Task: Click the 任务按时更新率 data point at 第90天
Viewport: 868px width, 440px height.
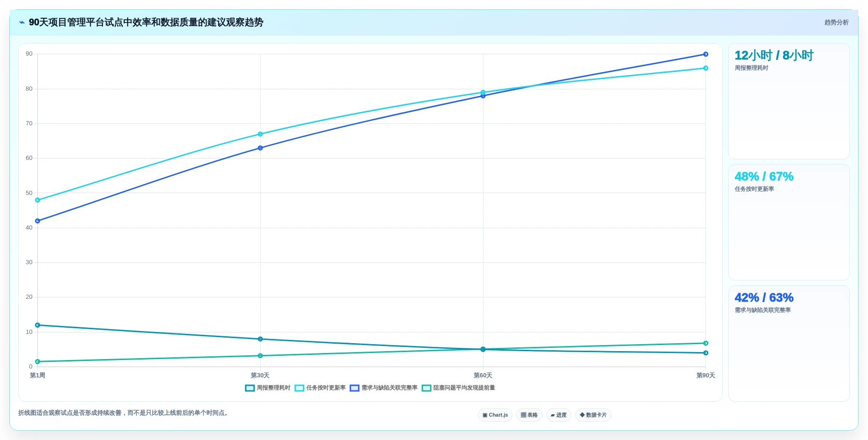Action: point(705,68)
